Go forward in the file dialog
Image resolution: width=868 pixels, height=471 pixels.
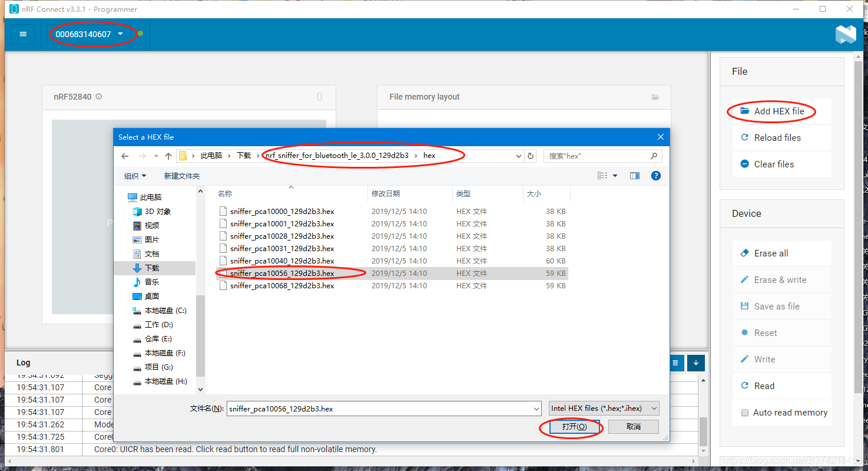click(142, 156)
